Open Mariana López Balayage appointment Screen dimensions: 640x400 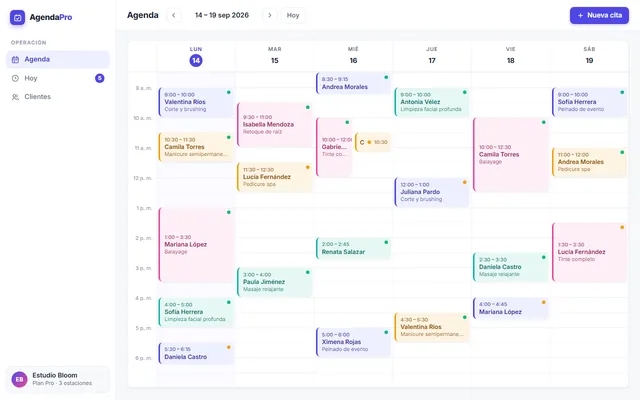click(196, 245)
